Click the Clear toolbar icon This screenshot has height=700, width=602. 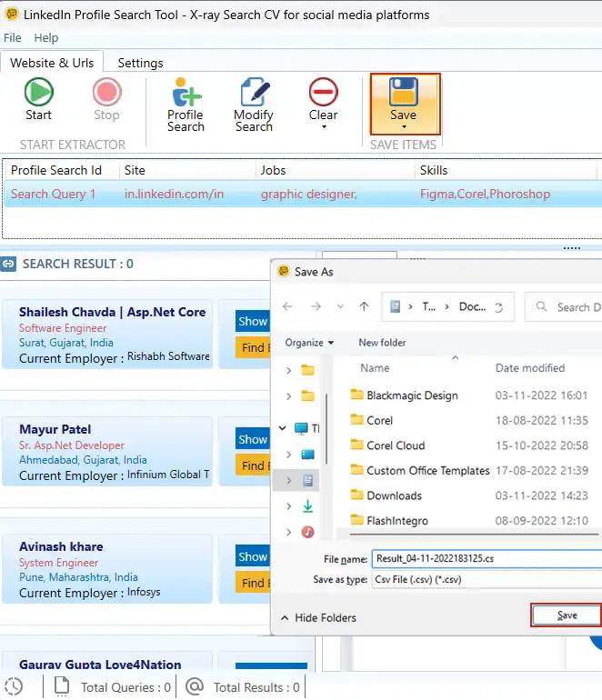(x=324, y=92)
